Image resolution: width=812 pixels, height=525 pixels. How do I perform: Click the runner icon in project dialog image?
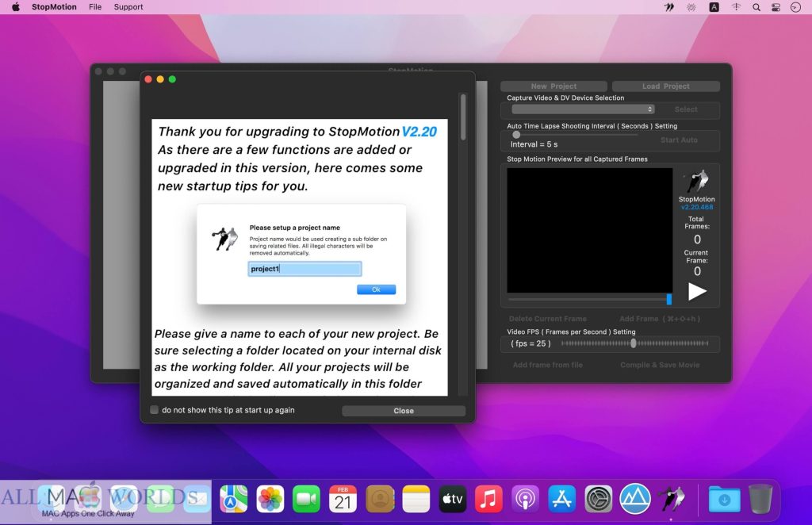(x=224, y=239)
